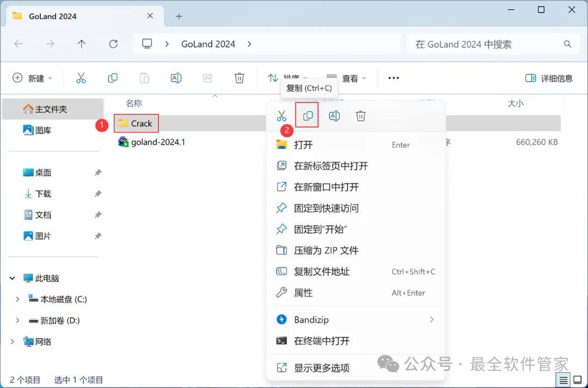
Task: Click the Paste icon in the toolbar
Action: tap(144, 78)
